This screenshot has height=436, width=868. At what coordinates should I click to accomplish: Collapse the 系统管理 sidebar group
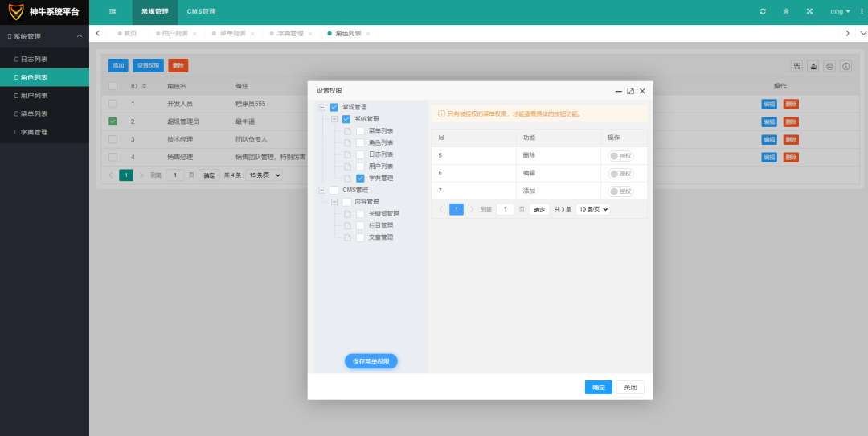(x=44, y=36)
